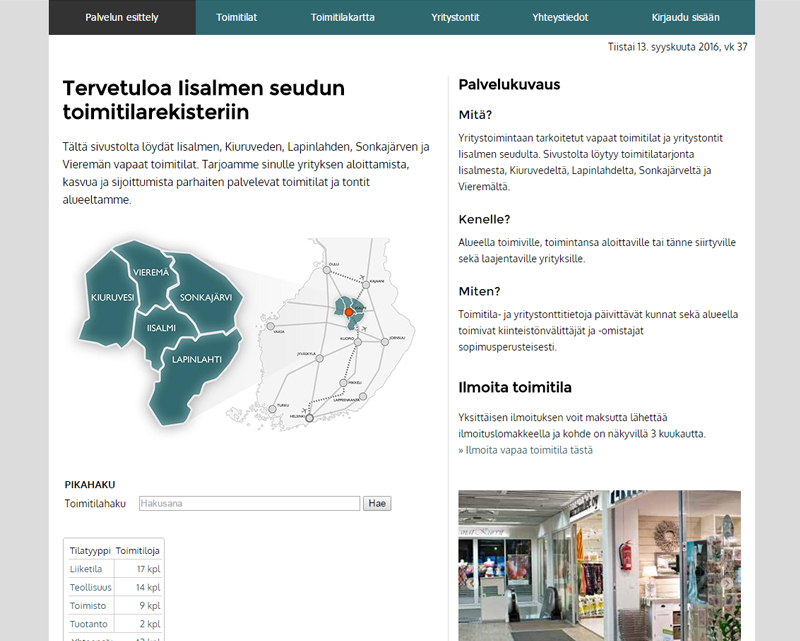This screenshot has height=641, width=800.
Task: Click the Jyväskylä city node on the map
Action: click(319, 358)
